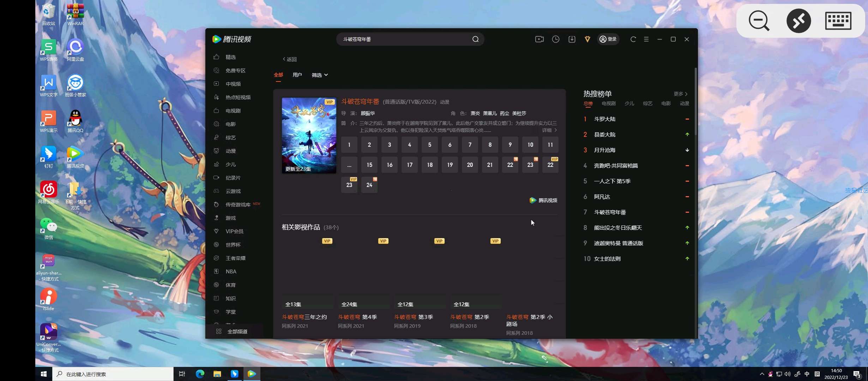Play episode 7
This screenshot has width=868, height=381.
pos(470,145)
